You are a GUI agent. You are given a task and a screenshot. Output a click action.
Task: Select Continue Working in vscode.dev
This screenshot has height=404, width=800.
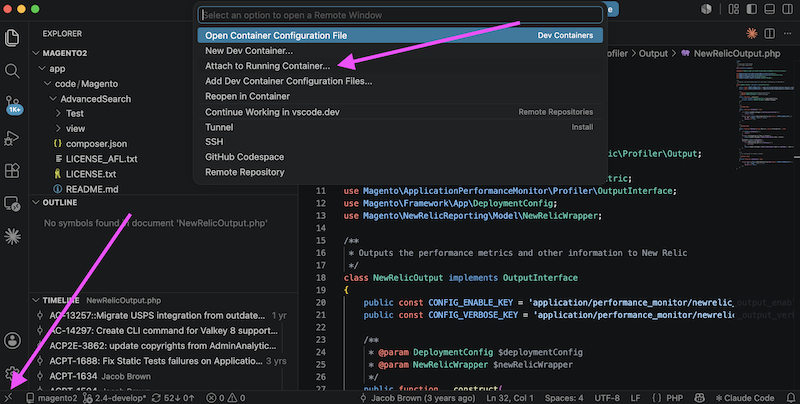pyautogui.click(x=400, y=112)
